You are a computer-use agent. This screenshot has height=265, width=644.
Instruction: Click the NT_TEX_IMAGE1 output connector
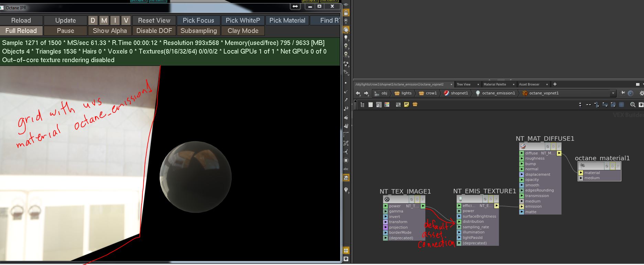coord(423,206)
